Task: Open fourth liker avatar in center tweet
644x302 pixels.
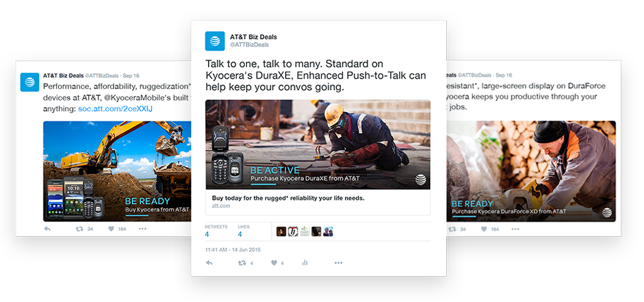Action: tap(316, 231)
